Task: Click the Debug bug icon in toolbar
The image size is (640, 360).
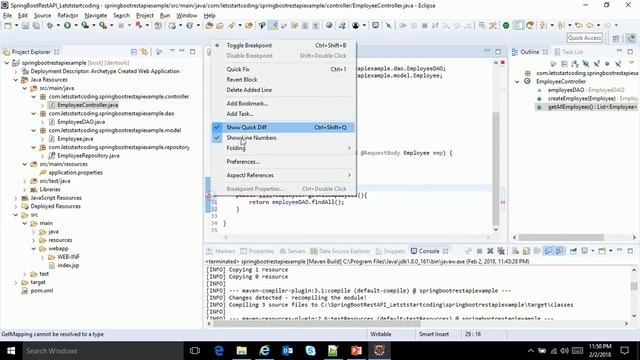Action: (x=50, y=26)
